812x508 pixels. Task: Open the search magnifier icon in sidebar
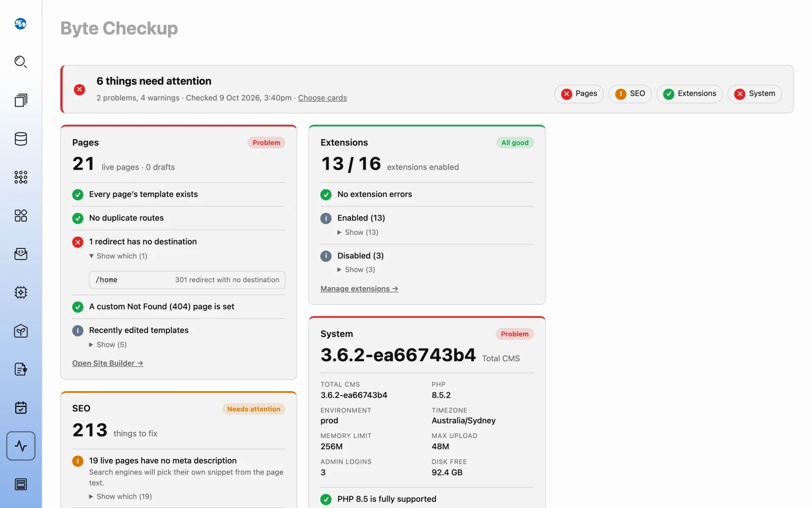pyautogui.click(x=21, y=62)
